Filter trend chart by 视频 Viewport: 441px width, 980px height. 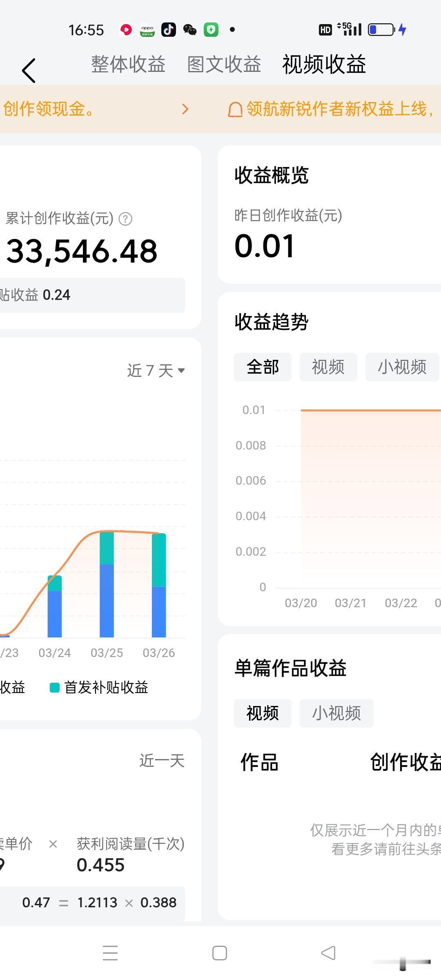pos(328,367)
